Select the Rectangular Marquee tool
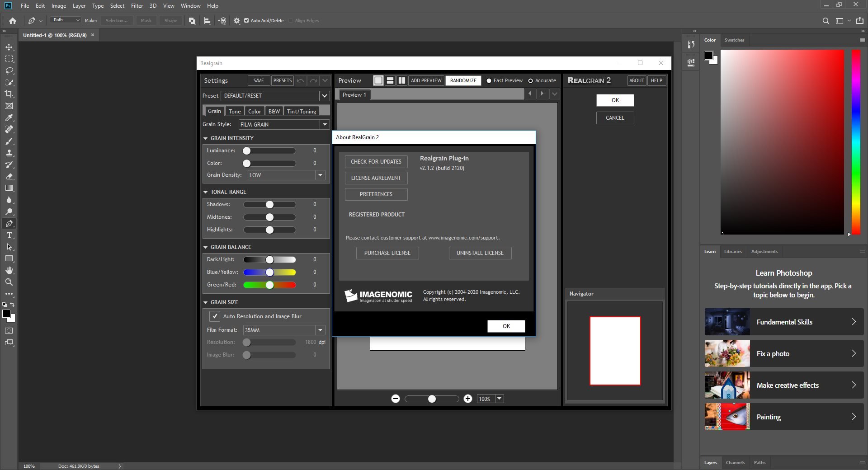The height and width of the screenshot is (470, 868). coord(9,59)
